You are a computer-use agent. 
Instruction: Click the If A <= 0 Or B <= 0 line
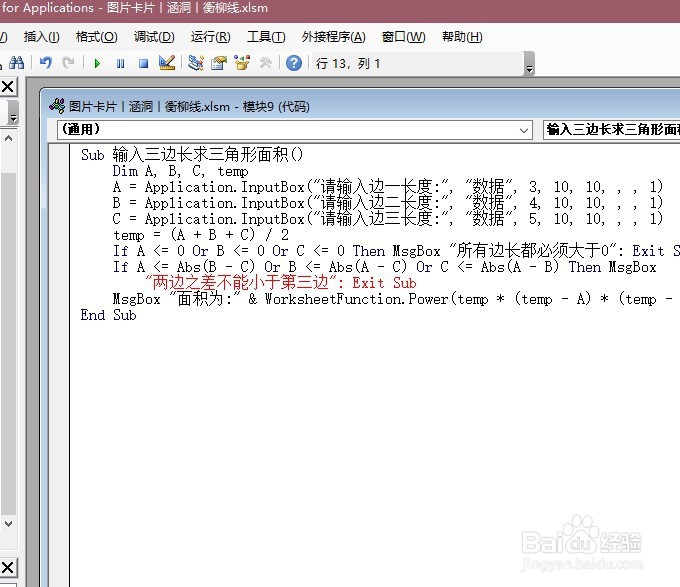(396, 251)
